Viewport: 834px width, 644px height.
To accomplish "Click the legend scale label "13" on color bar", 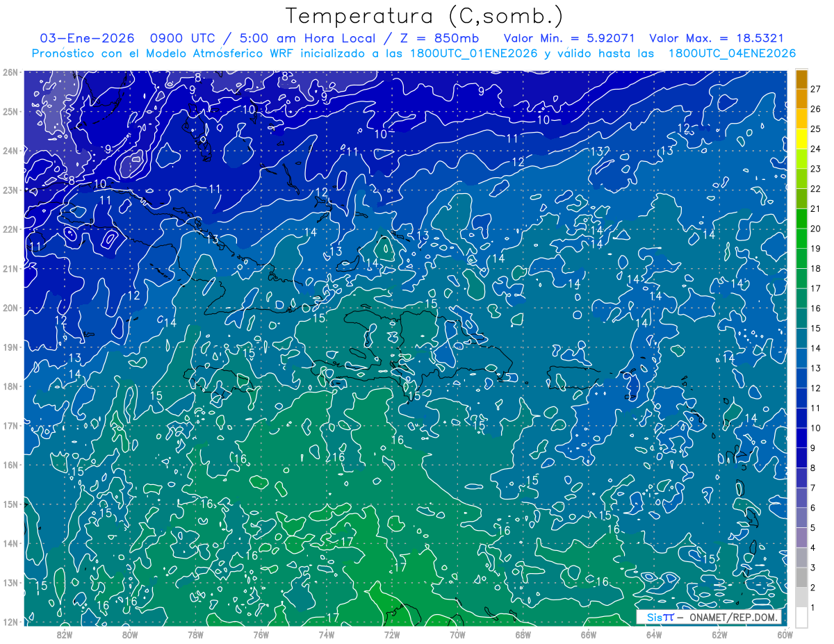I will [x=816, y=368].
